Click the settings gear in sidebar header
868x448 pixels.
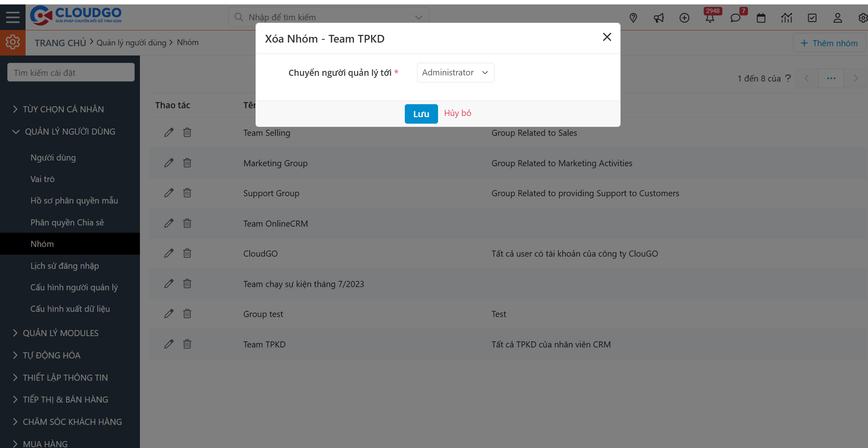(x=13, y=42)
